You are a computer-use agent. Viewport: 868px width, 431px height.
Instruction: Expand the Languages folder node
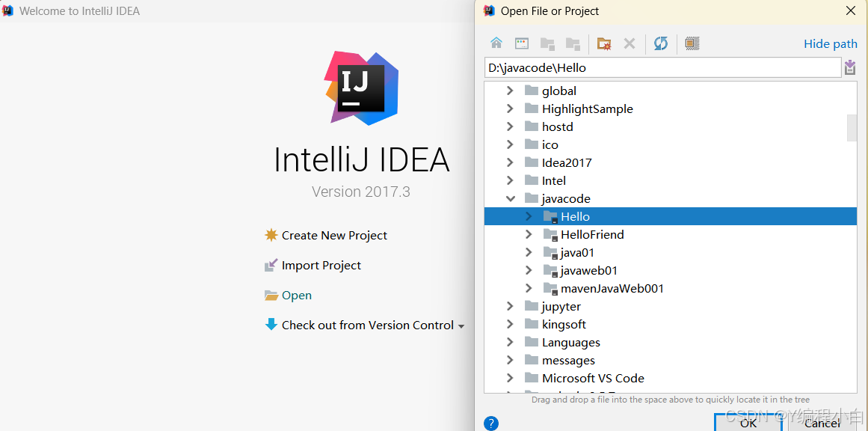511,343
